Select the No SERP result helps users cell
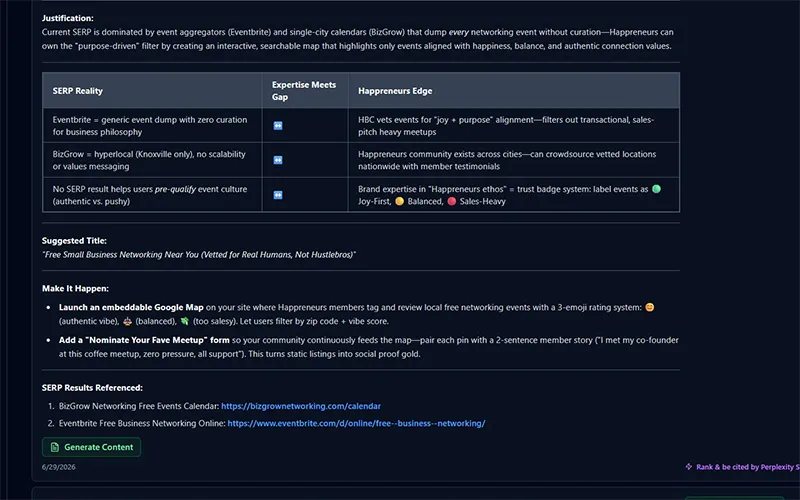Image resolution: width=800 pixels, height=500 pixels. click(152, 195)
